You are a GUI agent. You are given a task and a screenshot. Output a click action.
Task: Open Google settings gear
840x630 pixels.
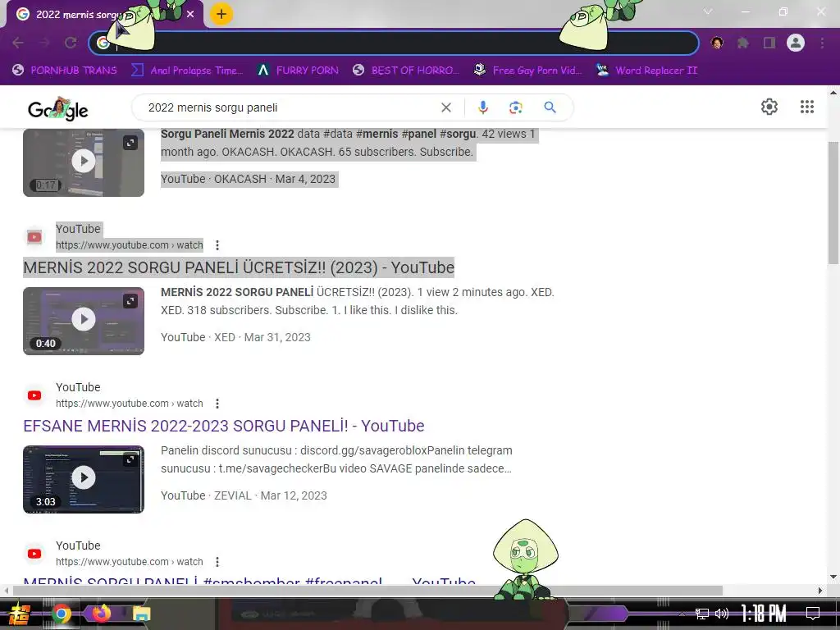pos(769,107)
